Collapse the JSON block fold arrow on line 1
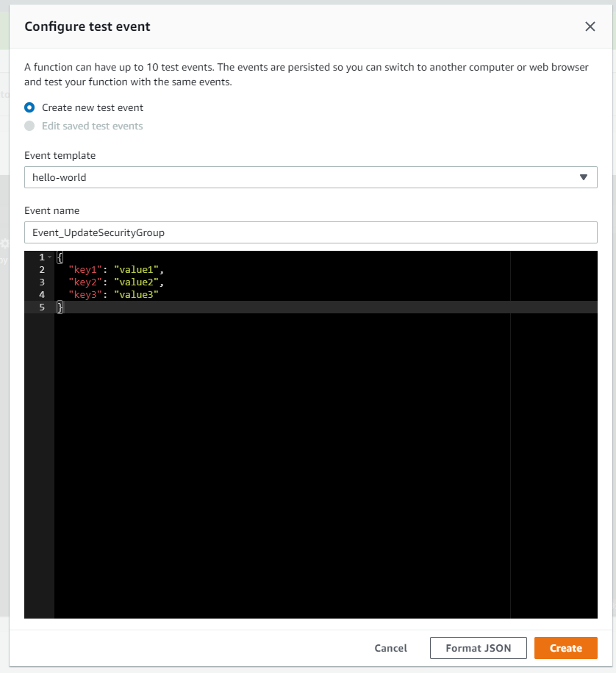Screen dimensions: 616x673 (49, 257)
